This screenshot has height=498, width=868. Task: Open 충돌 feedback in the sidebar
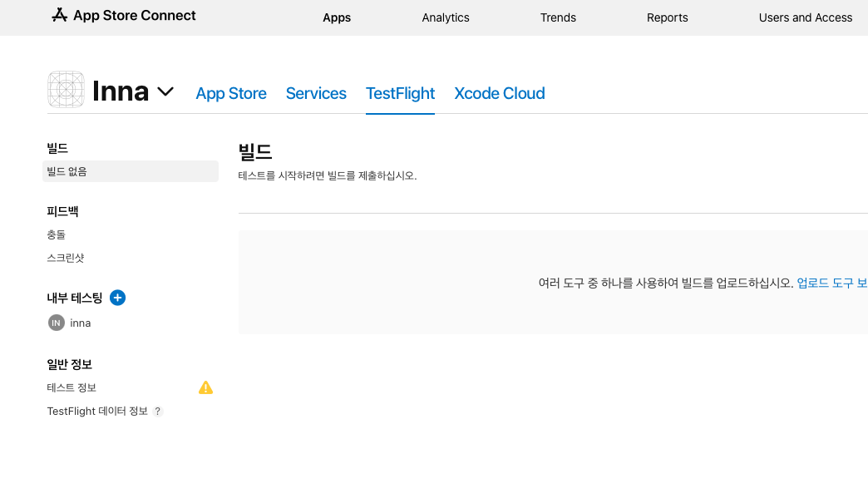click(x=56, y=234)
